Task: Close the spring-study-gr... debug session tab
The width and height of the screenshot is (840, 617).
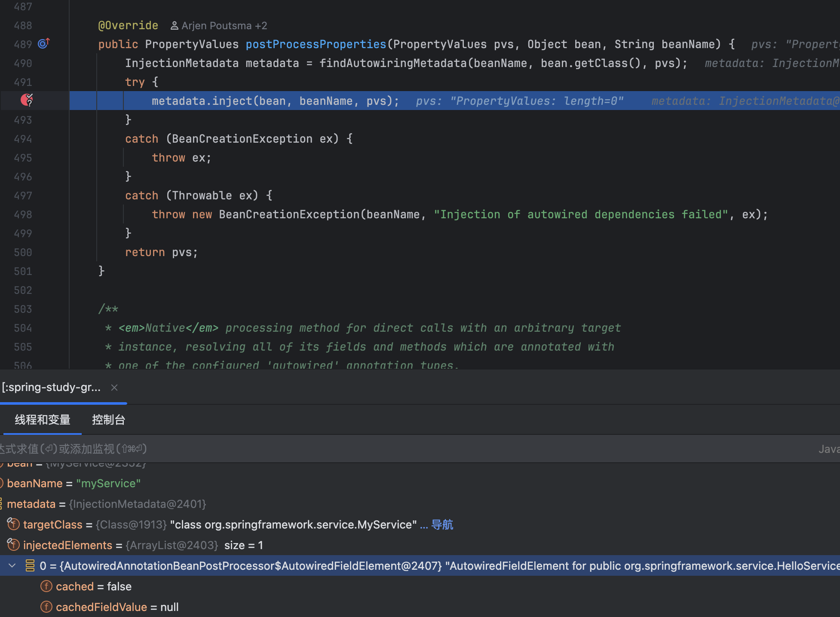Action: pos(114,388)
